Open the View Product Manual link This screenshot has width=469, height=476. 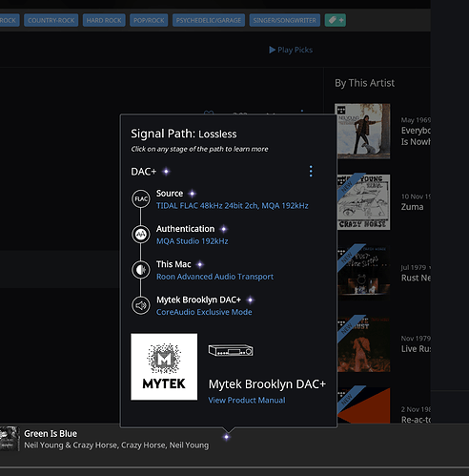pyautogui.click(x=247, y=400)
